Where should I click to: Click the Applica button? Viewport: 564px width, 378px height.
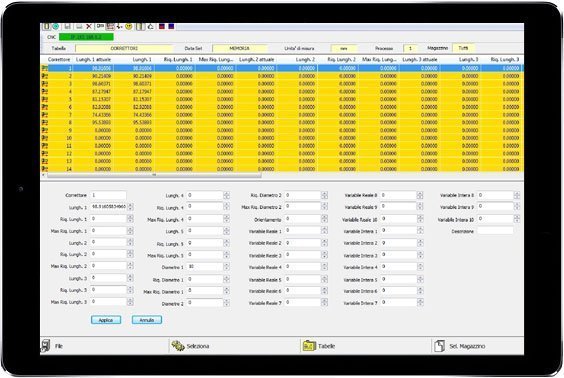(x=106, y=320)
